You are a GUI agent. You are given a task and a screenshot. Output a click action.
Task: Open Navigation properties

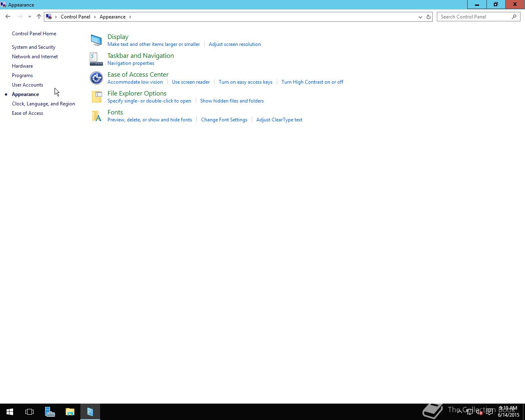pyautogui.click(x=131, y=63)
